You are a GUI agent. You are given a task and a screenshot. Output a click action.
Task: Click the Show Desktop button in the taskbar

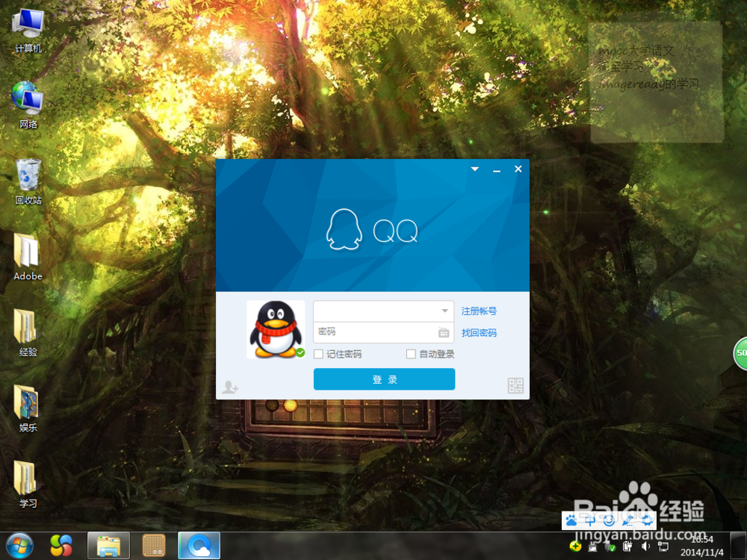(x=738, y=546)
